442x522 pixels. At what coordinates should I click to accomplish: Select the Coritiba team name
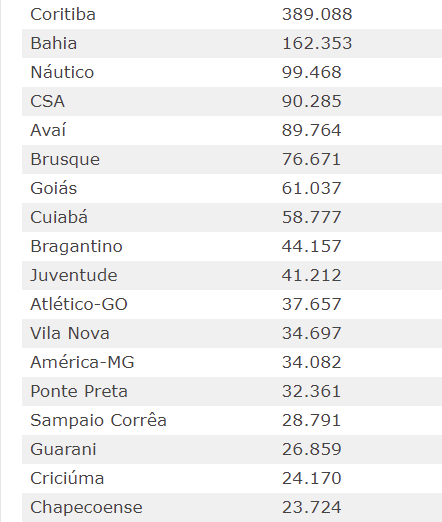[63, 14]
